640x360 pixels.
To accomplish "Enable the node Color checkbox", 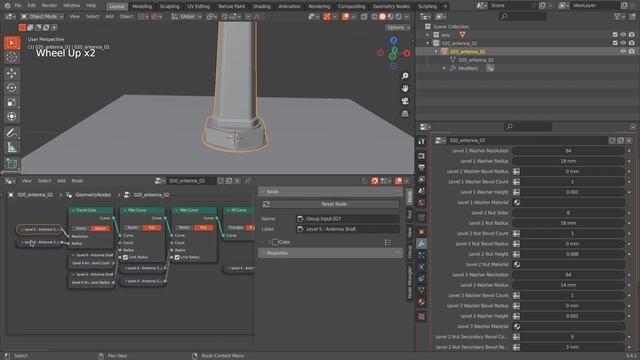I will [x=275, y=242].
